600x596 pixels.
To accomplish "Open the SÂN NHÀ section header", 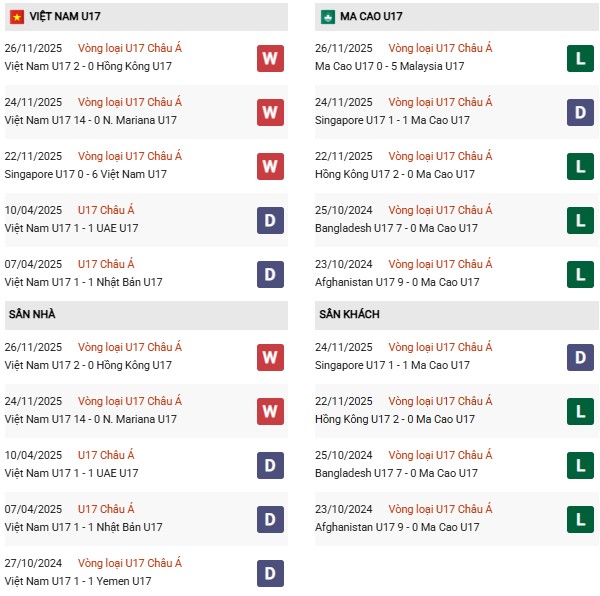I will (x=32, y=314).
